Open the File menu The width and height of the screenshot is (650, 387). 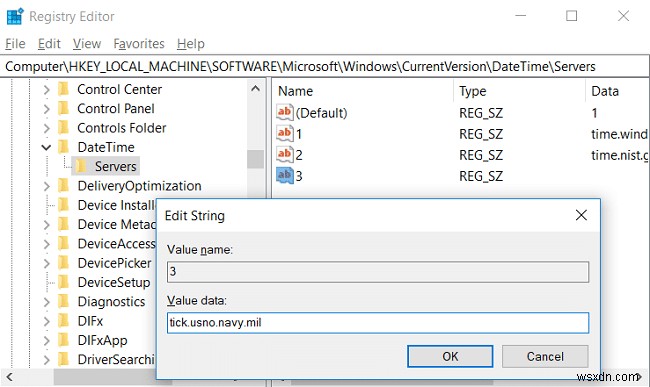click(x=15, y=44)
